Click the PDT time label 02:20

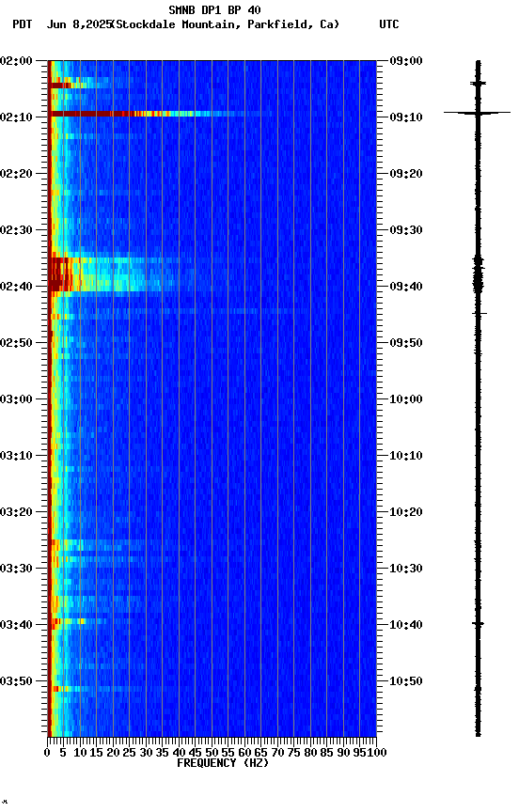tap(16, 174)
